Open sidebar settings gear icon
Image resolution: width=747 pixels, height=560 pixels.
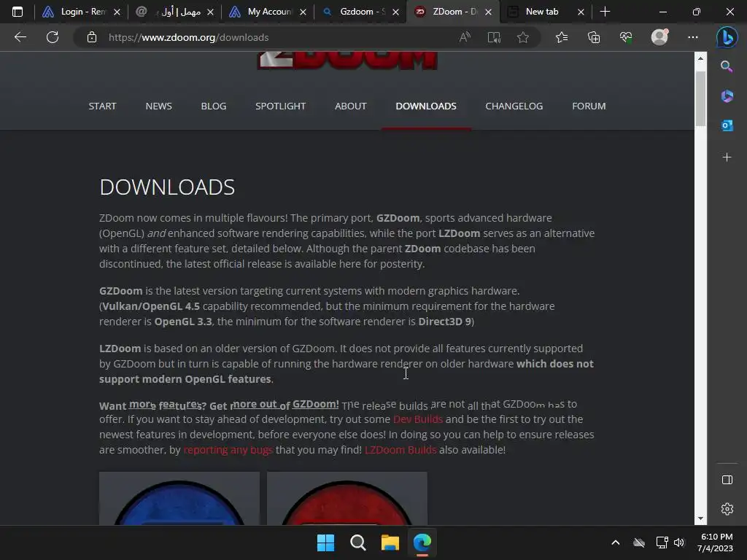[x=727, y=509]
